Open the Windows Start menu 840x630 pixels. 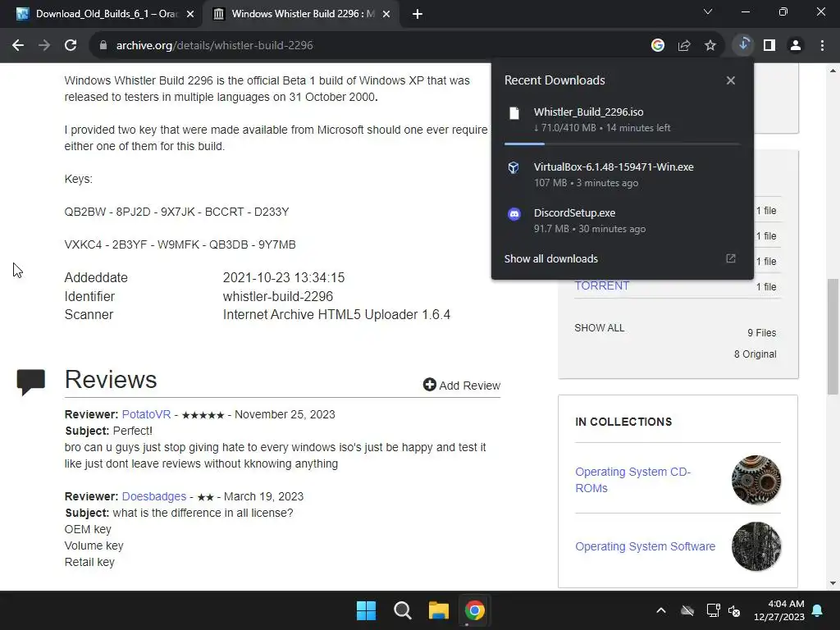(x=367, y=610)
